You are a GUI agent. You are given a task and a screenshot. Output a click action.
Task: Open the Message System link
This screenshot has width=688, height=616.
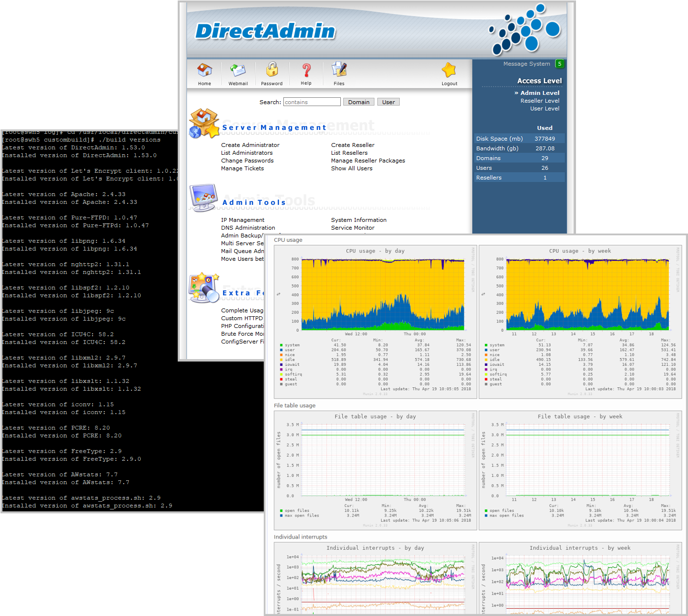527,64
